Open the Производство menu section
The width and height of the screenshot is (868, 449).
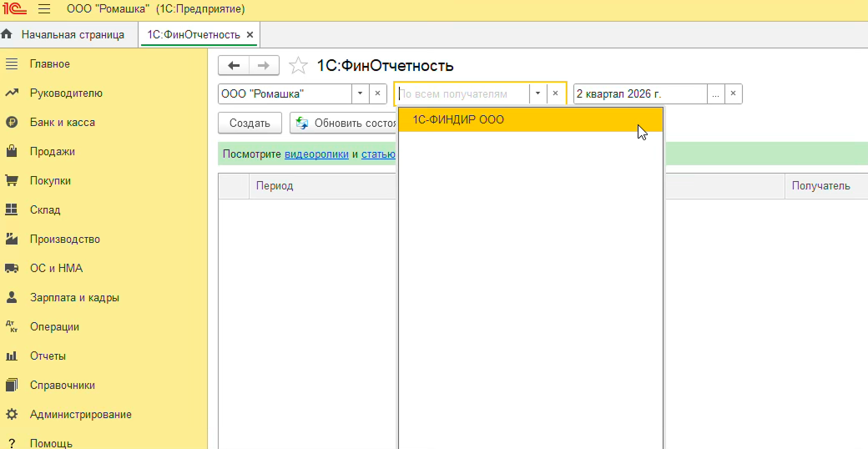pyautogui.click(x=65, y=240)
